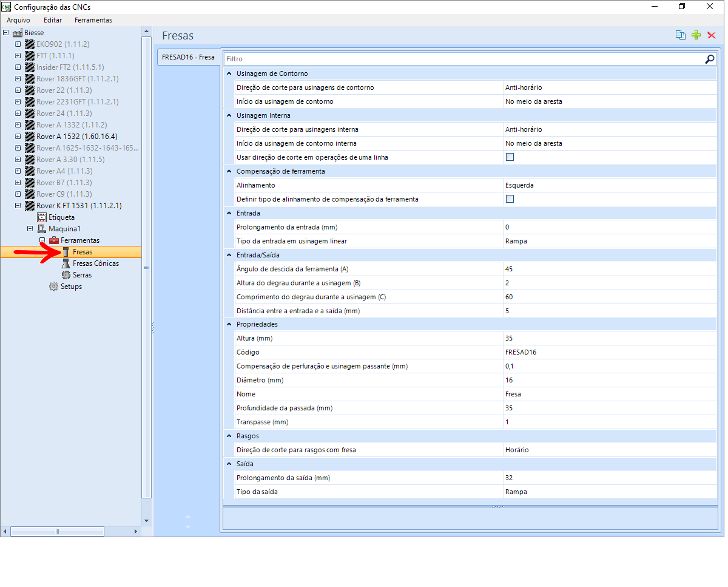Click the copy tool icon in Fresas header
Viewport: 728px width, 587px height.
681,35
